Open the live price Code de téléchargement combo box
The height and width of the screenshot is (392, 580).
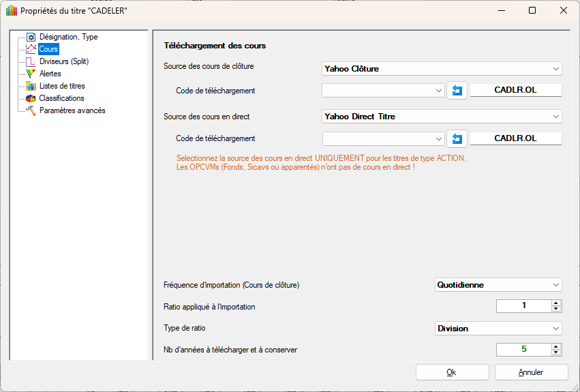point(384,138)
